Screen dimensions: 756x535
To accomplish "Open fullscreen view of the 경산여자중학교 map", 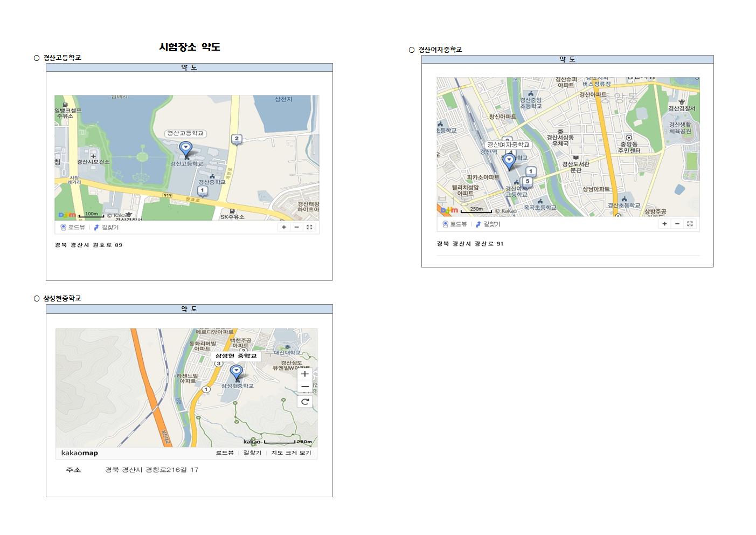I will click(690, 224).
